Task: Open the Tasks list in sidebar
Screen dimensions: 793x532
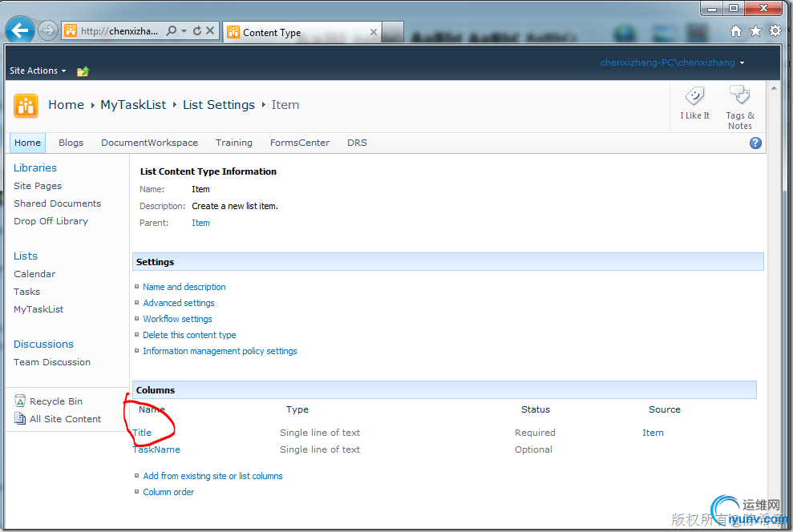Action: pos(26,292)
